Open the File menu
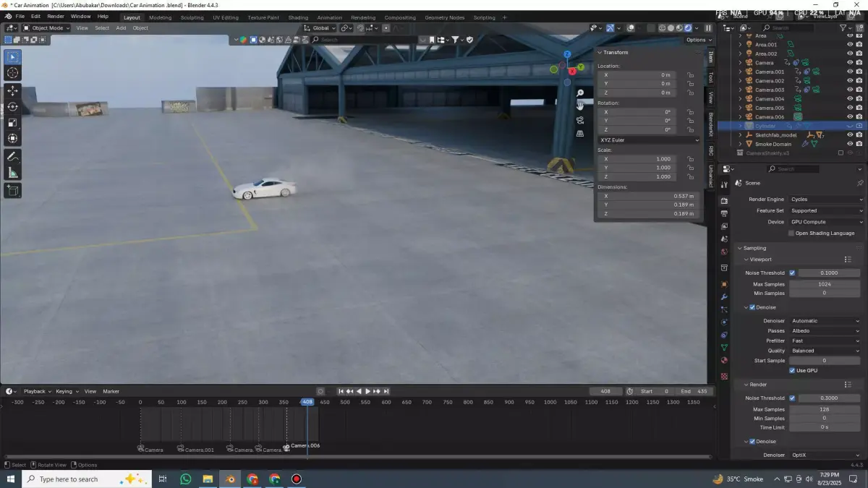This screenshot has height=488, width=868. (x=20, y=17)
